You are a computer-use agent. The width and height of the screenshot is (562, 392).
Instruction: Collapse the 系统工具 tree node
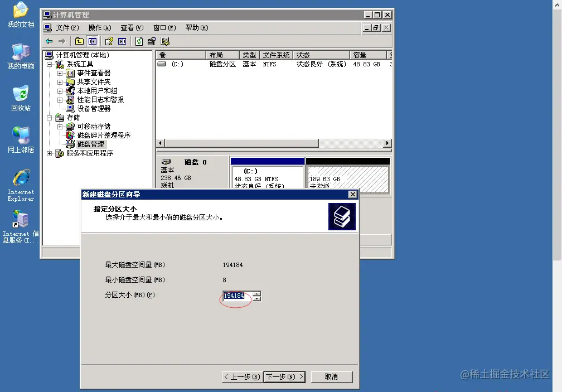[50, 64]
